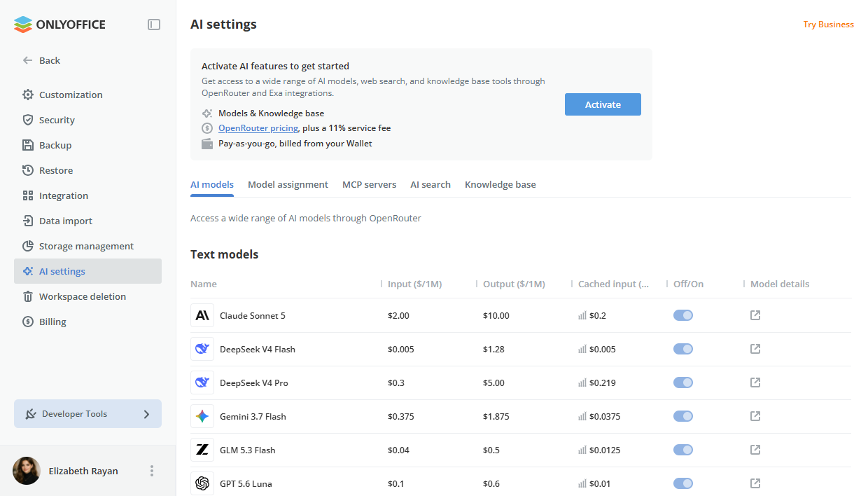Viewport: 868px width, 496px height.
Task: Click the DeepSeek V4 Pro whale logo
Action: [x=202, y=383]
